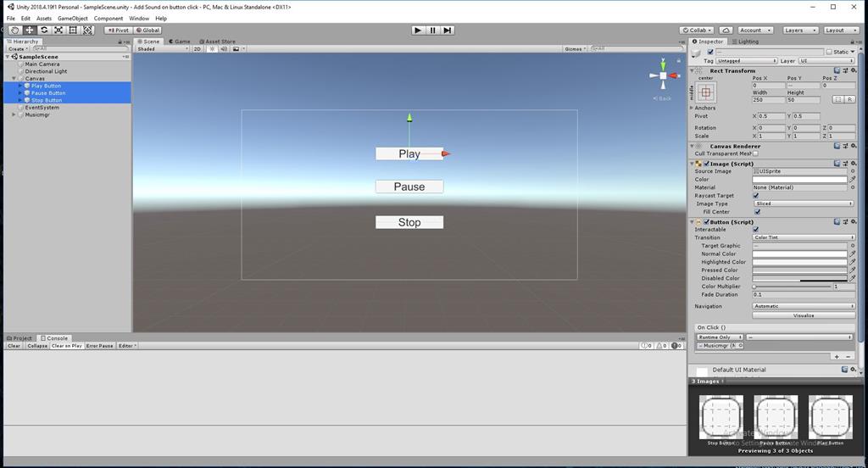Viewport: 868px width, 468px height.
Task: Open Navigation Automatic dropdown
Action: pyautogui.click(x=804, y=306)
